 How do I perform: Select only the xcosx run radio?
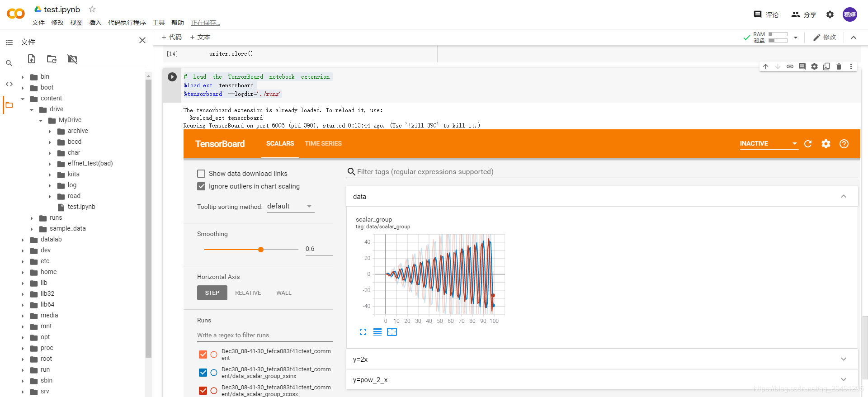tap(214, 391)
